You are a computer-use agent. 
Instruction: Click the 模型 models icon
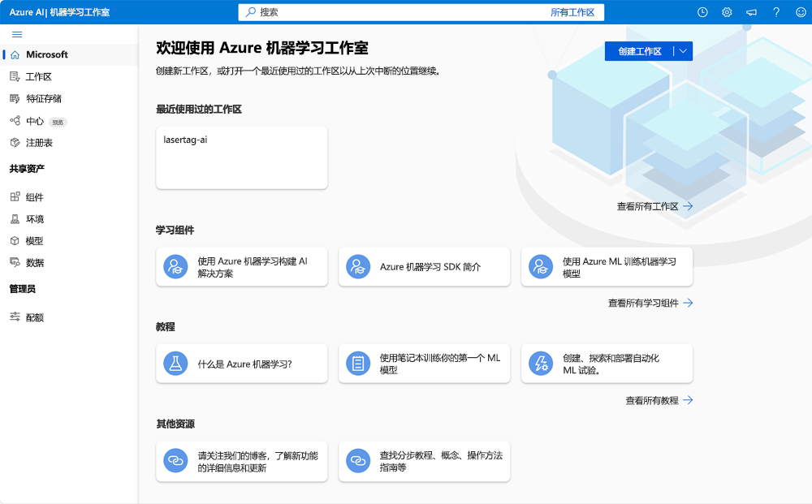pyautogui.click(x=15, y=240)
